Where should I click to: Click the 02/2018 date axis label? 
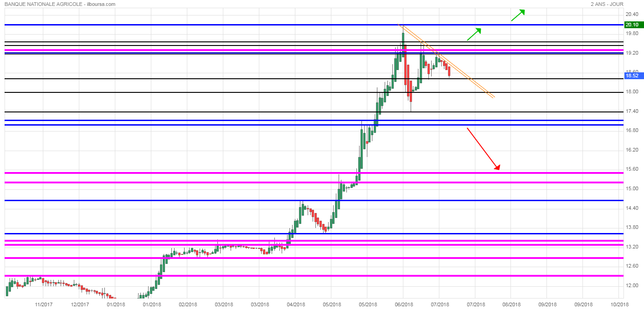pyautogui.click(x=188, y=304)
